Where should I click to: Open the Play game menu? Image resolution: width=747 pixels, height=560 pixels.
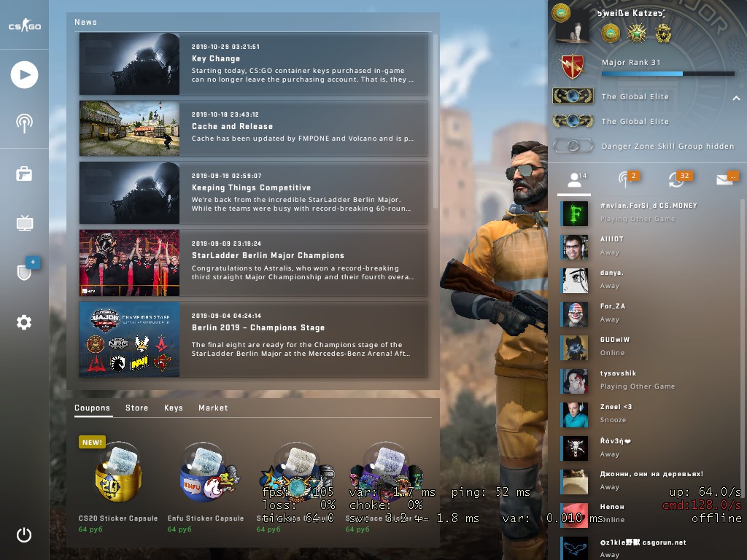tap(24, 75)
